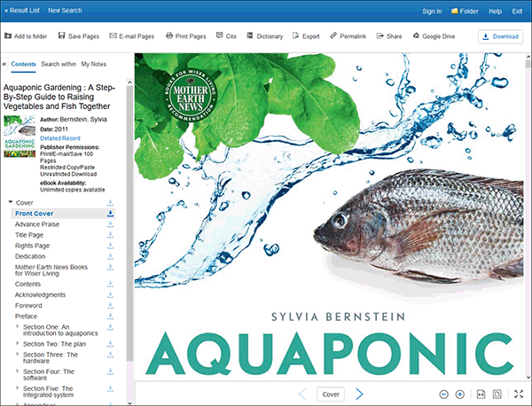Viewport: 532px width, 406px height.
Task: Click the book cover thumbnail
Action: point(20,137)
